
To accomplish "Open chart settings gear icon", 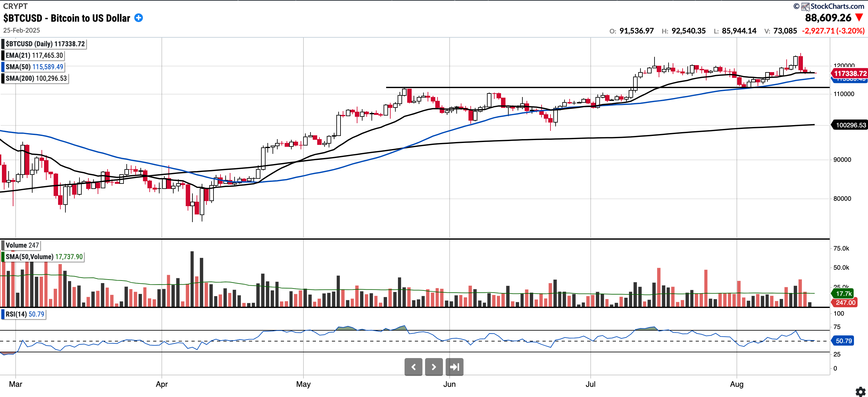I will (x=860, y=391).
